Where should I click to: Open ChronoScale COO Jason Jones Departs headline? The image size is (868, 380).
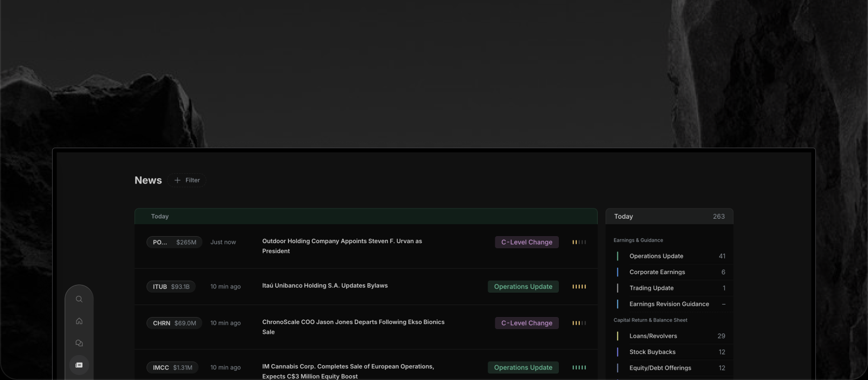pos(353,327)
